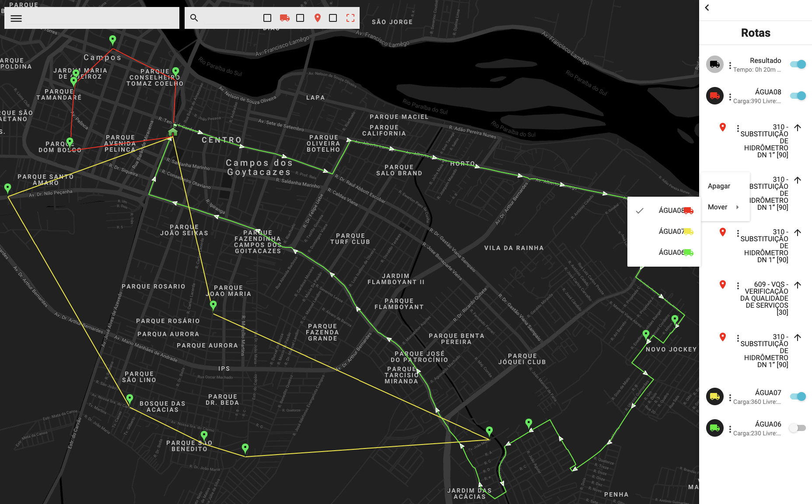
Task: Open the ÁGUA06 three-dot options menu
Action: (x=730, y=428)
